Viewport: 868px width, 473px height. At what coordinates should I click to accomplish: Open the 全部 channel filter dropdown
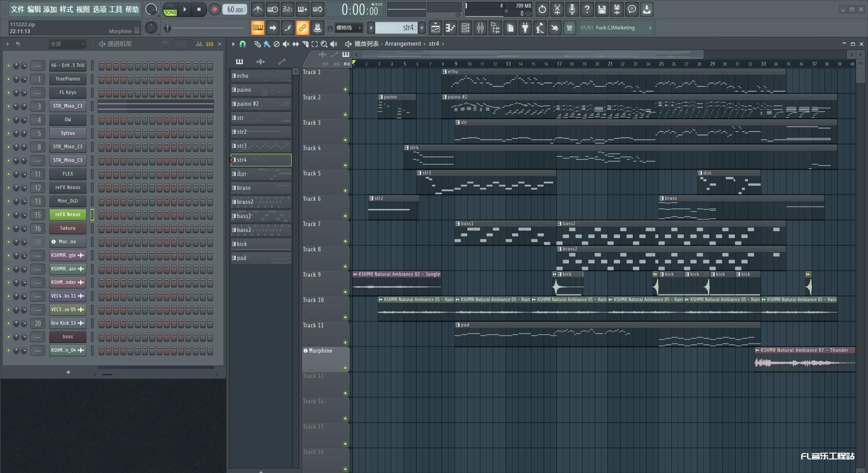[67, 44]
